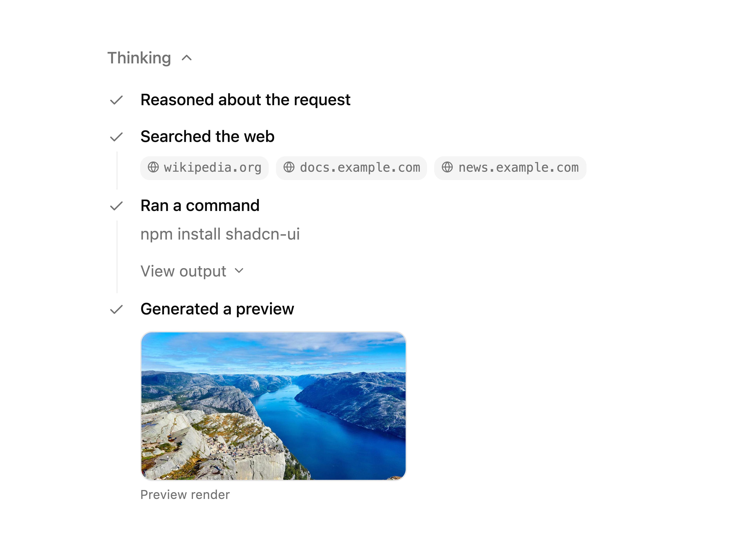Viewport: 747px width, 560px height.
Task: Open the fjord preview image thumbnail
Action: (x=274, y=406)
